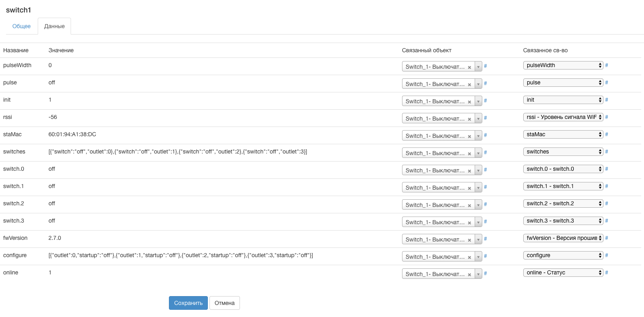
Task: Click hash link beside pulse linked object
Action: [x=485, y=83]
